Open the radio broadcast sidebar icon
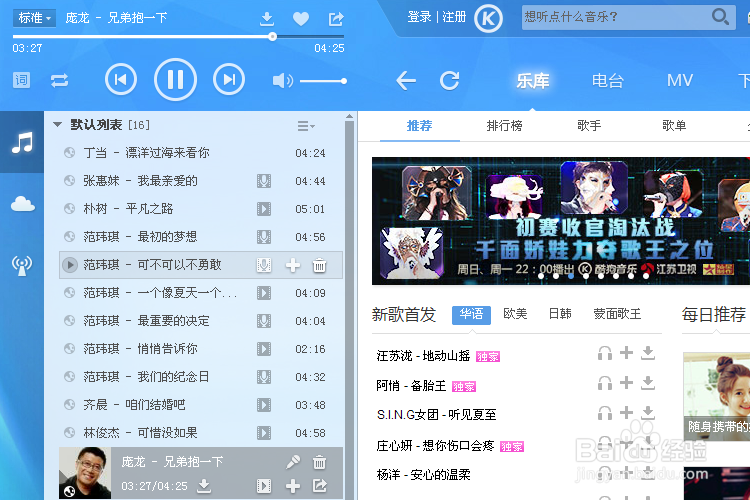 (22, 266)
